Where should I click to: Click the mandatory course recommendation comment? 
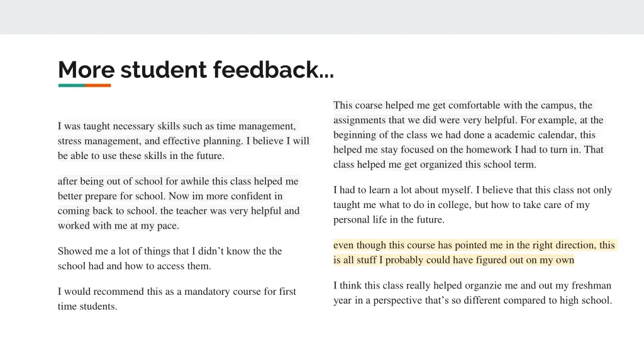177,299
